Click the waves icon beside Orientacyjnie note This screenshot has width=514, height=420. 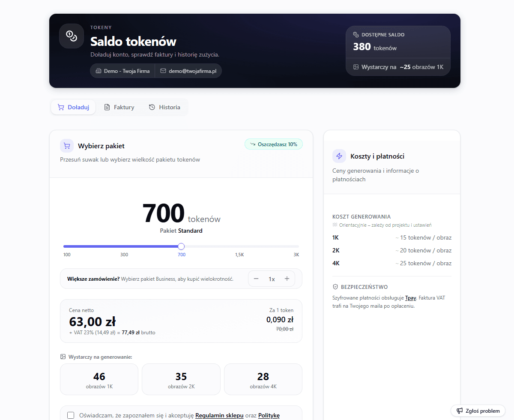pos(335,225)
